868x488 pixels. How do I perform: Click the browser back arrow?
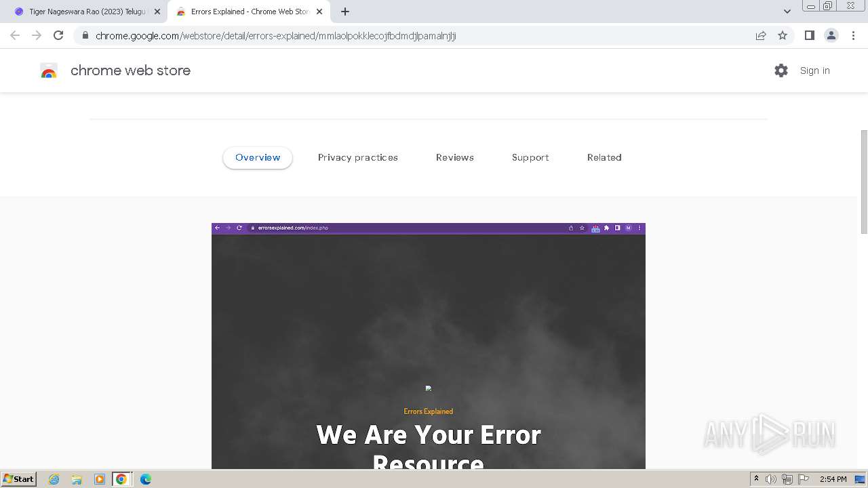(x=15, y=35)
